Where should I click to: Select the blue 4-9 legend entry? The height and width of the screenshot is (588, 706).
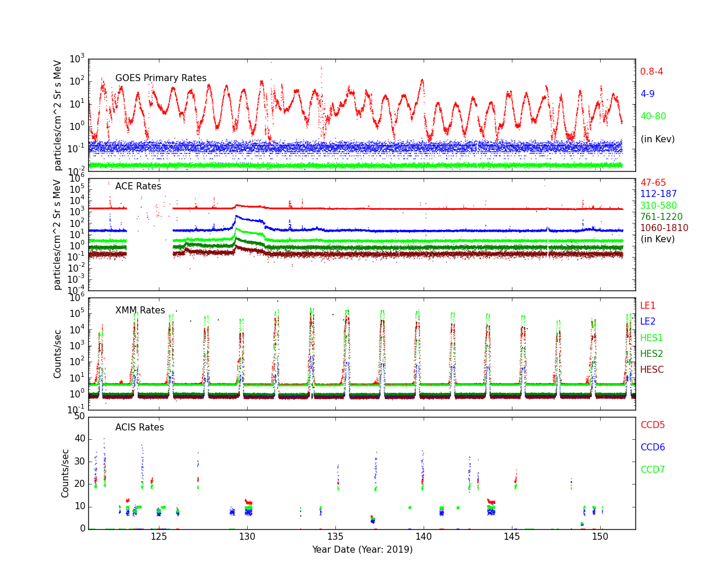click(647, 94)
